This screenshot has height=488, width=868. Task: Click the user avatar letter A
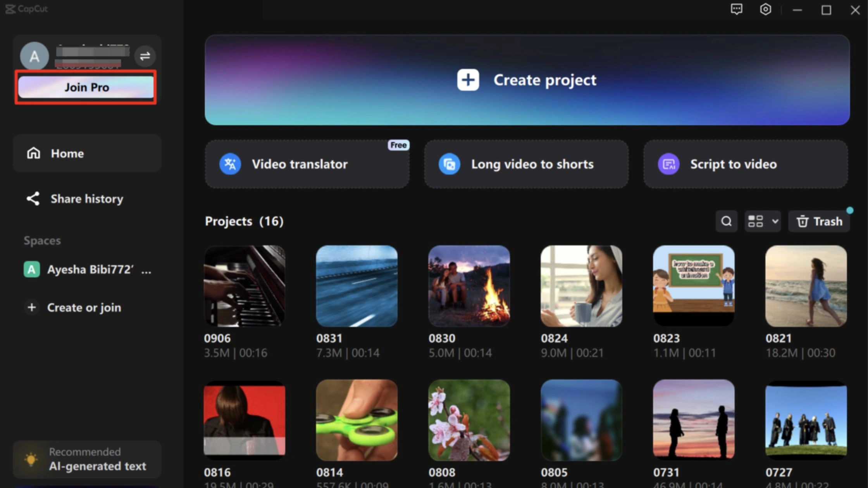[x=34, y=57]
